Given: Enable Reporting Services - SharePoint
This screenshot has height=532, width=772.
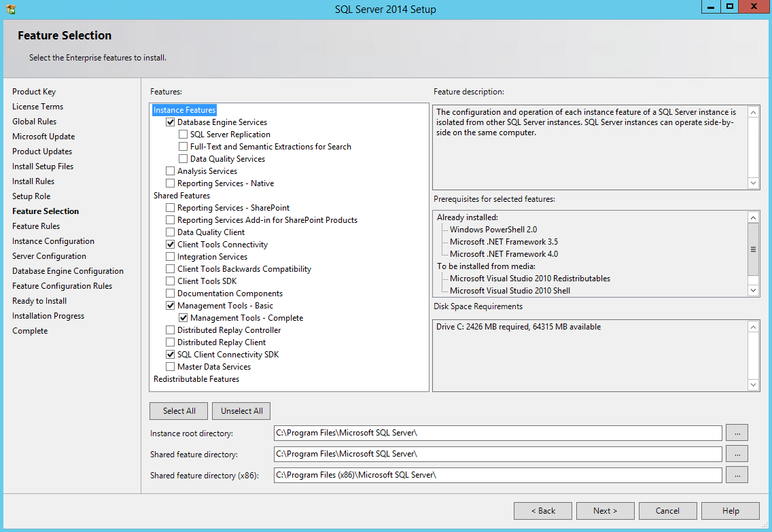Looking at the screenshot, I should coord(170,207).
